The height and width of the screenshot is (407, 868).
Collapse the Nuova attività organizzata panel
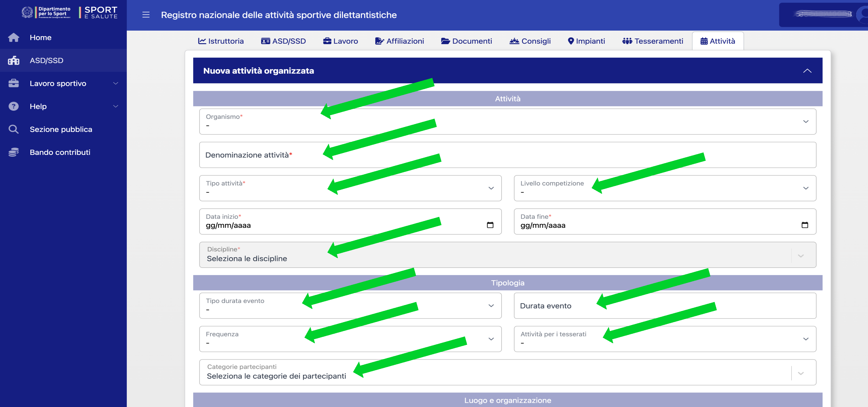[x=807, y=71]
